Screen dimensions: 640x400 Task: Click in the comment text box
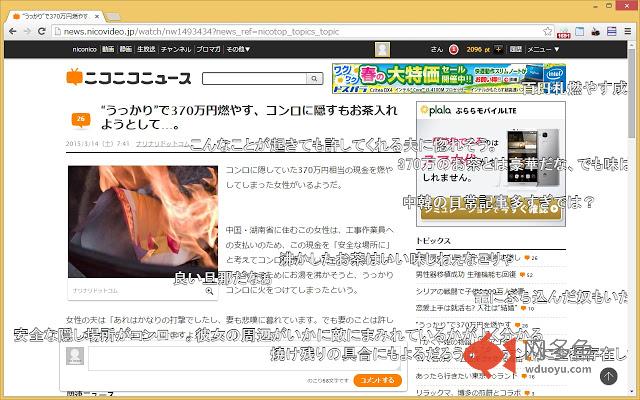244,358
